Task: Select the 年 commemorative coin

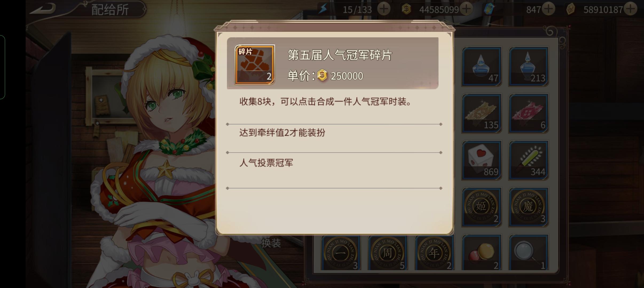Action: (435, 253)
